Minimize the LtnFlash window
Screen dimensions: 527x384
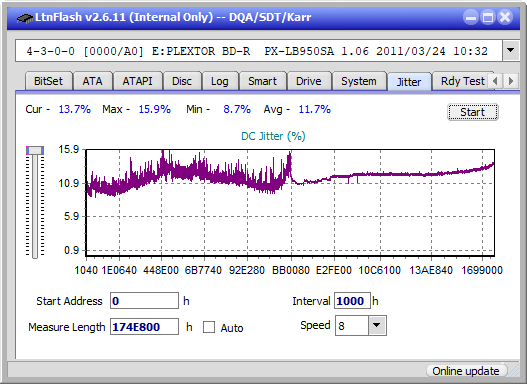tap(471, 17)
